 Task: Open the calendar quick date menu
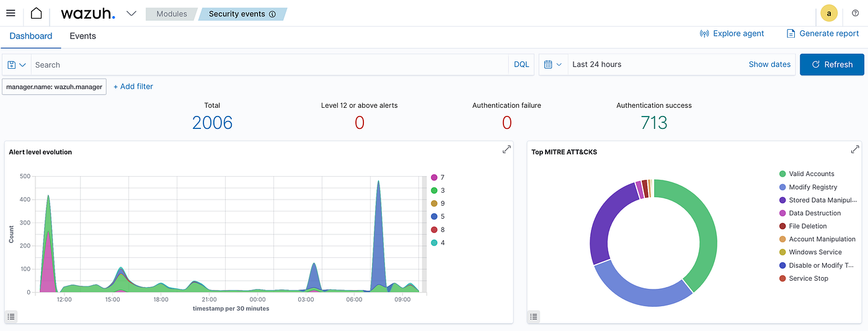[553, 64]
